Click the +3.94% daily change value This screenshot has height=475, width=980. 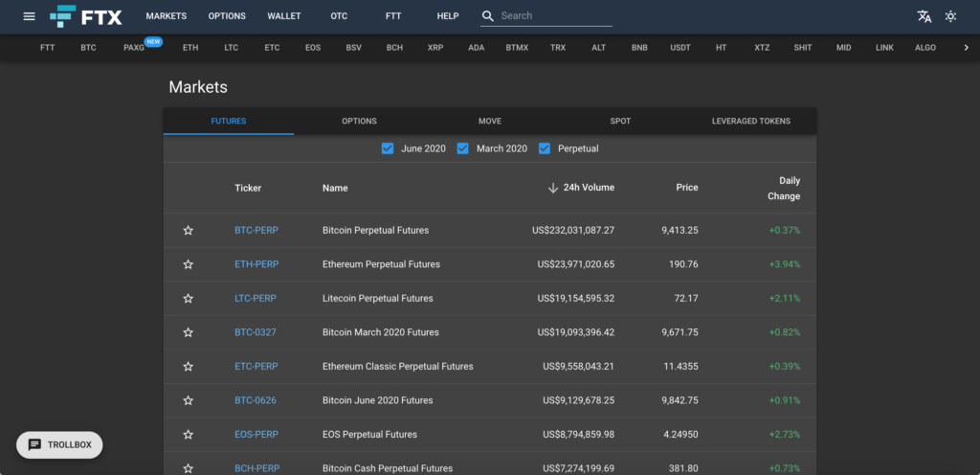pyautogui.click(x=785, y=264)
